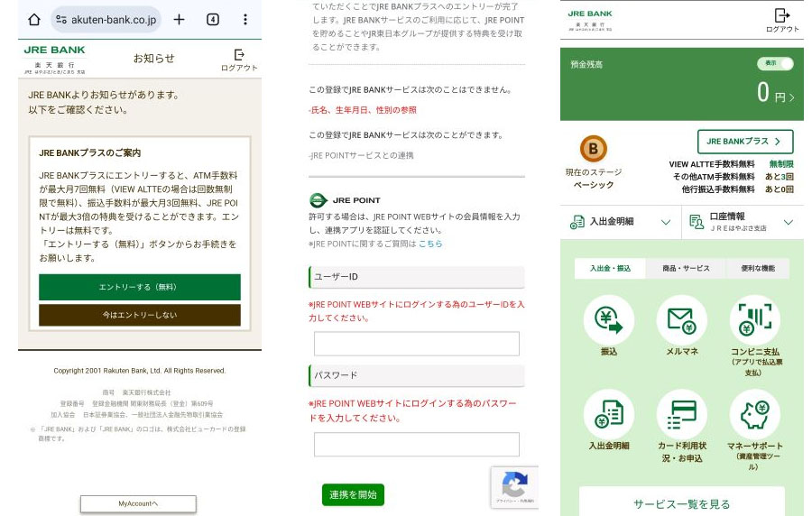The width and height of the screenshot is (812, 516).
Task: Click JRE BANK logo on account dashboard
Action: [x=590, y=20]
